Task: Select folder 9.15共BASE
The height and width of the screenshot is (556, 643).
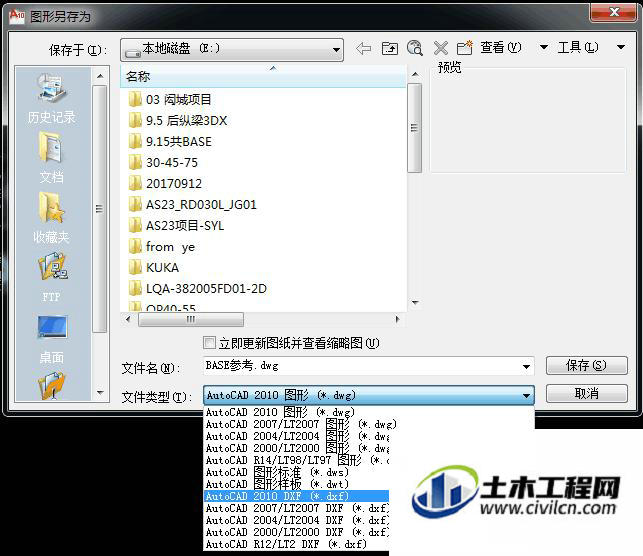Action: [x=170, y=141]
